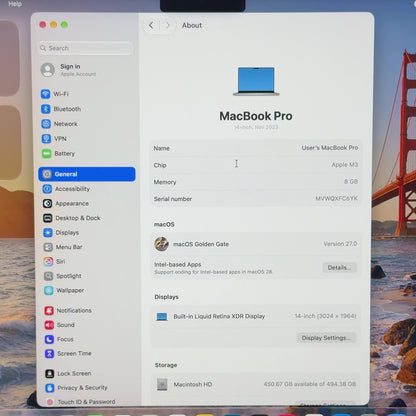Click the About title in the toolbar
The width and height of the screenshot is (416, 416).
click(192, 25)
